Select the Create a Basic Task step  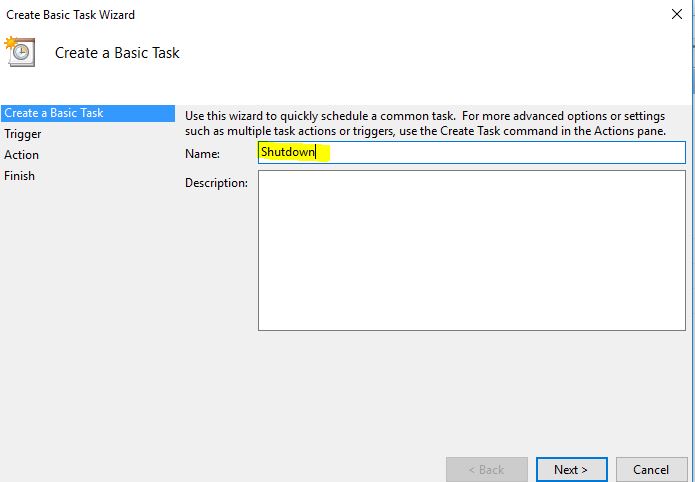point(88,113)
